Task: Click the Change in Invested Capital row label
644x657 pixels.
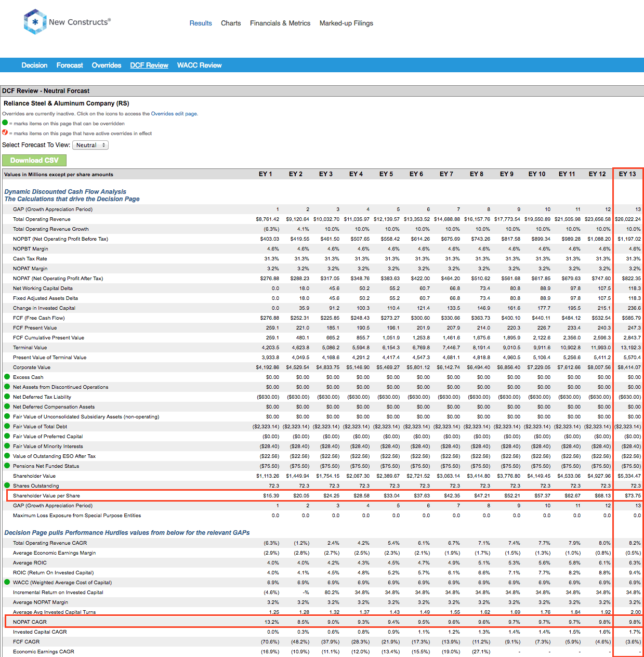Action: tap(44, 308)
